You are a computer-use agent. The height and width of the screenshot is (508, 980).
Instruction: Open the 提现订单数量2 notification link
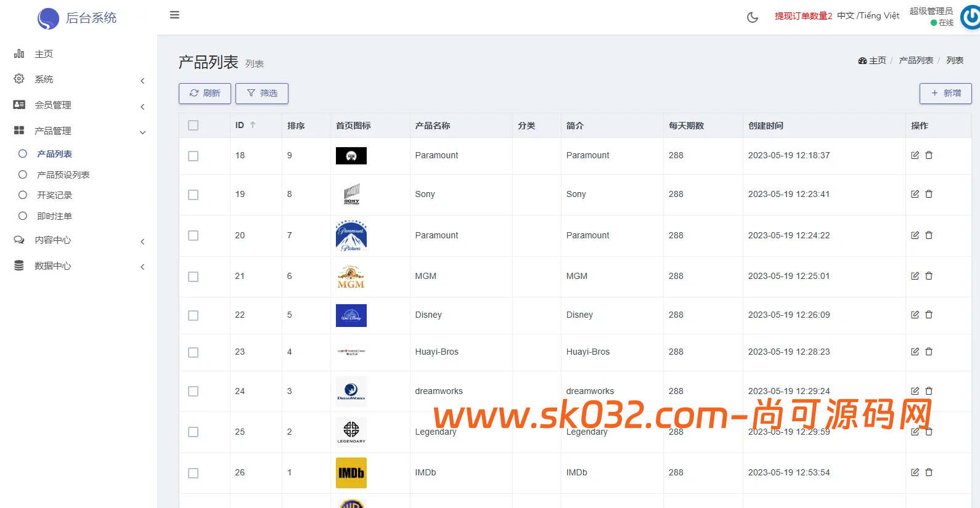pyautogui.click(x=804, y=16)
